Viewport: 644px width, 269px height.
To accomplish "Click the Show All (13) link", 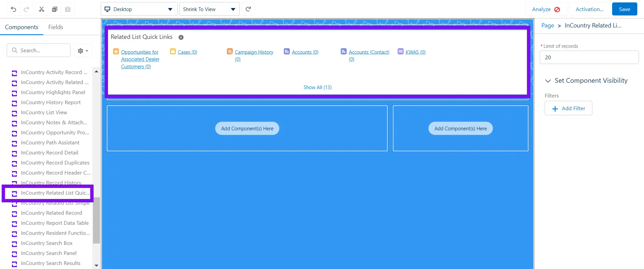I will [317, 87].
